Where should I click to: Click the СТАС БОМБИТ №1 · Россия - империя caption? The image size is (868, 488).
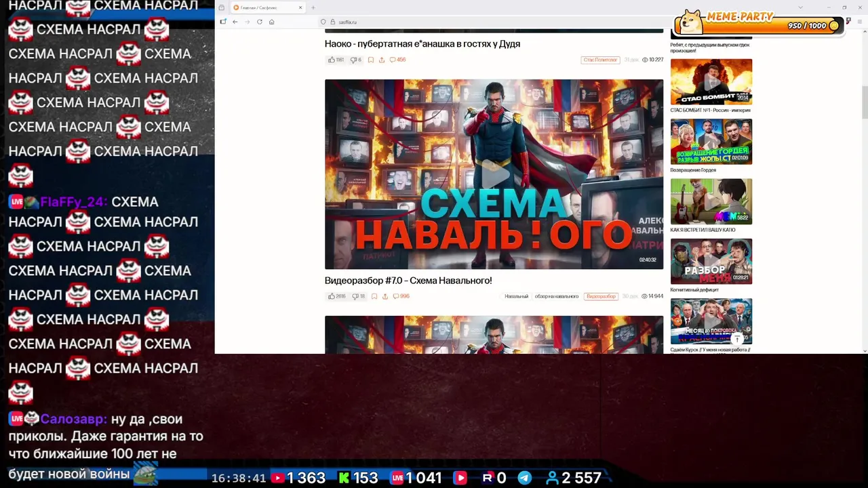point(710,110)
